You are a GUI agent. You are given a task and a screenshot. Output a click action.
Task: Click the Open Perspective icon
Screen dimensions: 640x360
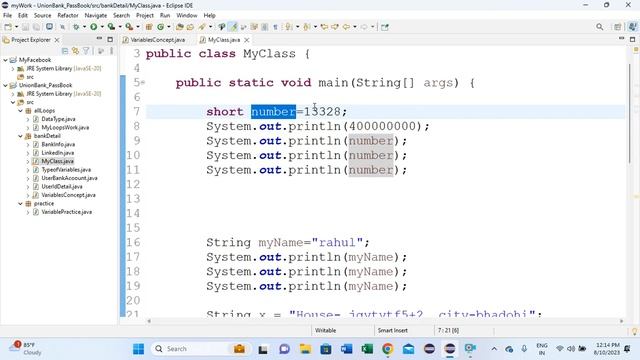[618, 27]
